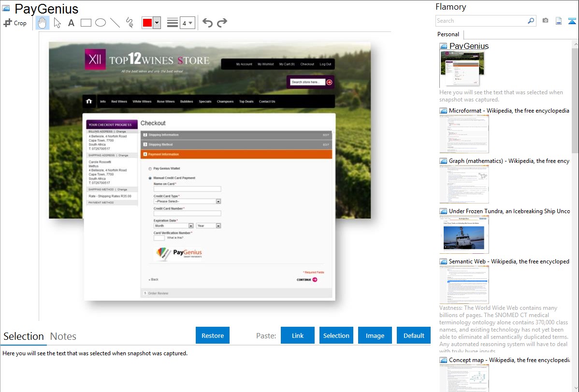This screenshot has width=579, height=392.
Task: Open the Concept map - Wikipedia entry title
Action: click(509, 360)
